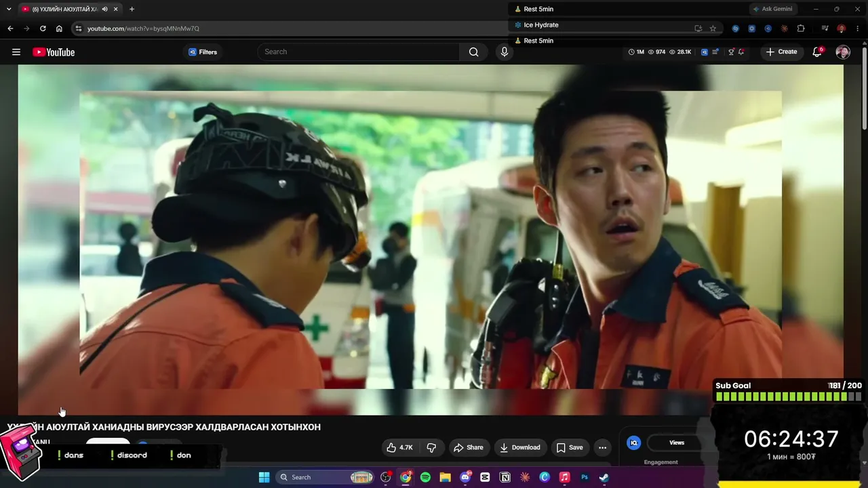Open Canva from the taskbar
The height and width of the screenshot is (488, 868).
(x=545, y=477)
